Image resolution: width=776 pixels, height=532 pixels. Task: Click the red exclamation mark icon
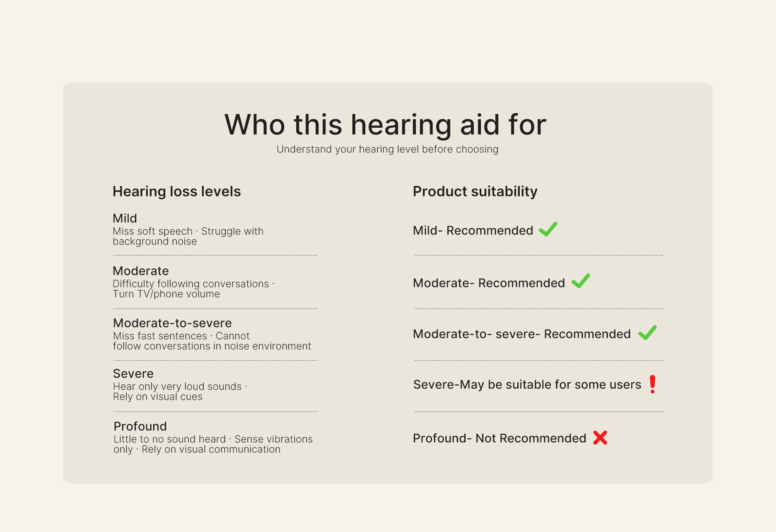[652, 384]
